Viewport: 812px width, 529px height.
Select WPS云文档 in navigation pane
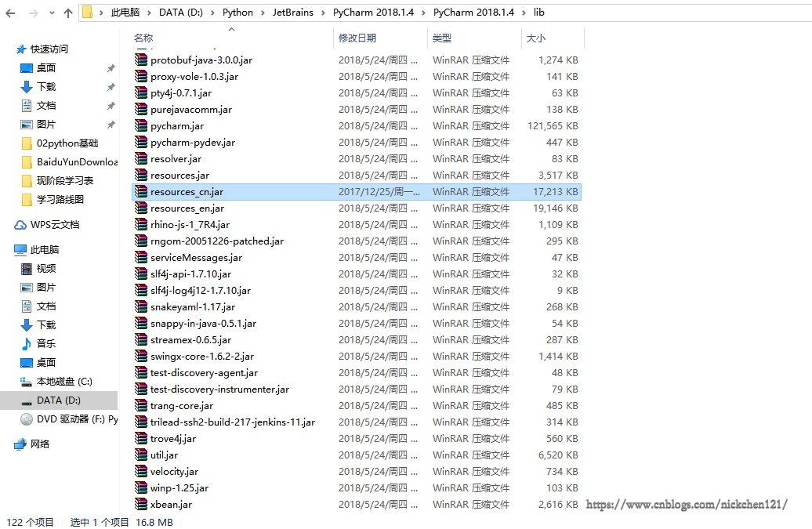pyautogui.click(x=54, y=225)
